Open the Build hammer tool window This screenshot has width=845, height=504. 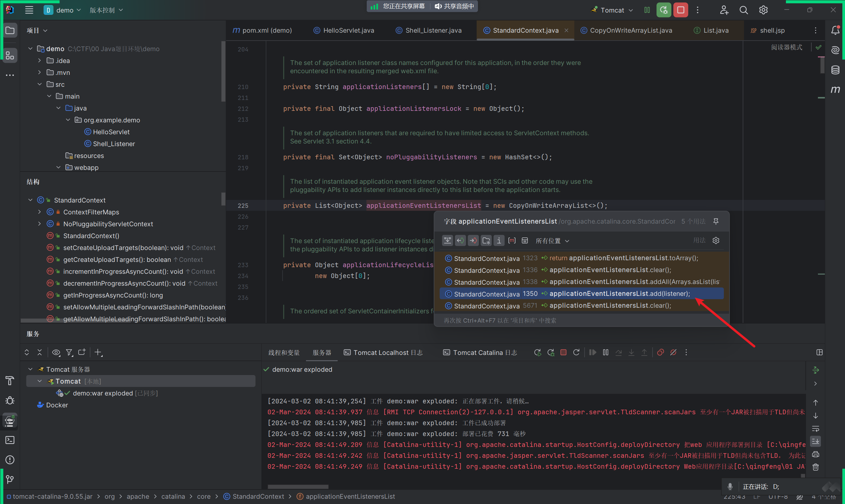pyautogui.click(x=10, y=381)
